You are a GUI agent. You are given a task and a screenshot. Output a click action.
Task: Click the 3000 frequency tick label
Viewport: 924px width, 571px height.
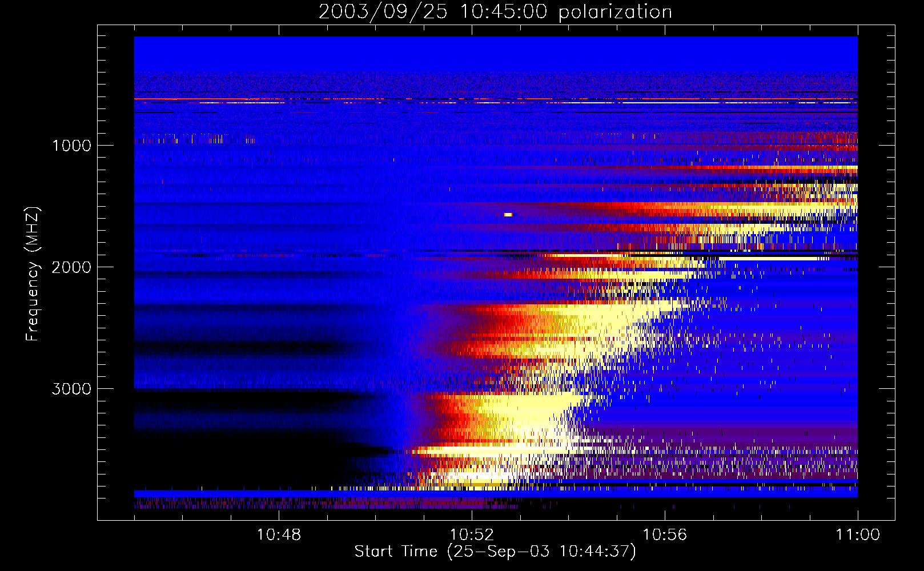[71, 389]
